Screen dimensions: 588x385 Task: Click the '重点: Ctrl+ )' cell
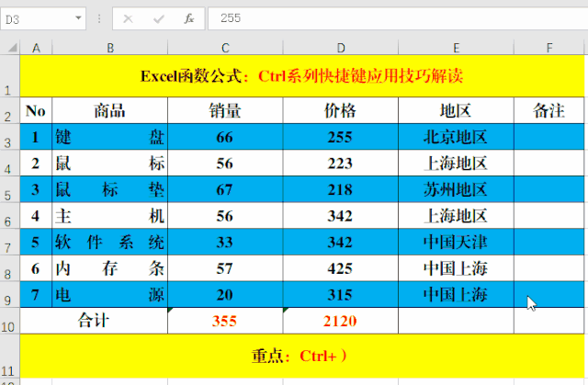302,357
